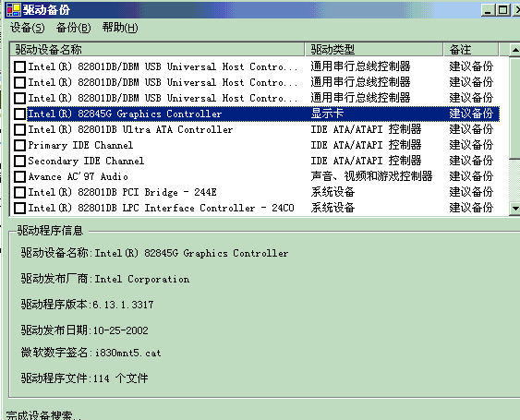Click the driver list vertical scrollbar thumb
This screenshot has width=520, height=420.
click(514, 108)
